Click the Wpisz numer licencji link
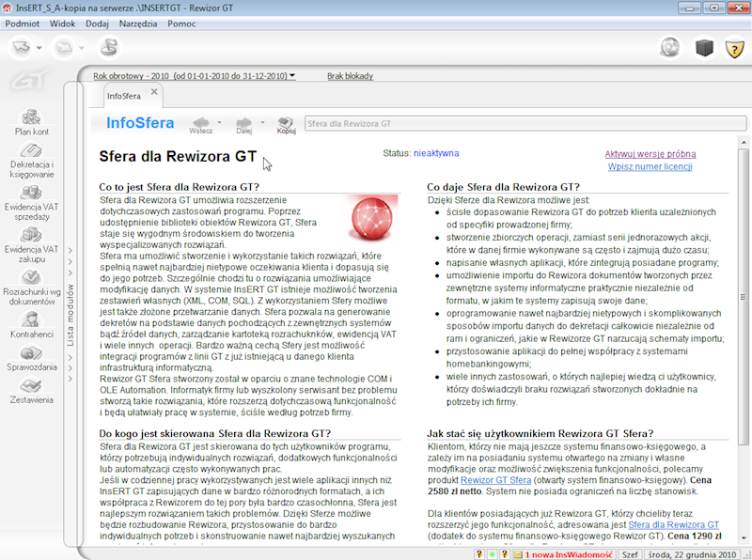The height and width of the screenshot is (560, 752). coord(650,166)
